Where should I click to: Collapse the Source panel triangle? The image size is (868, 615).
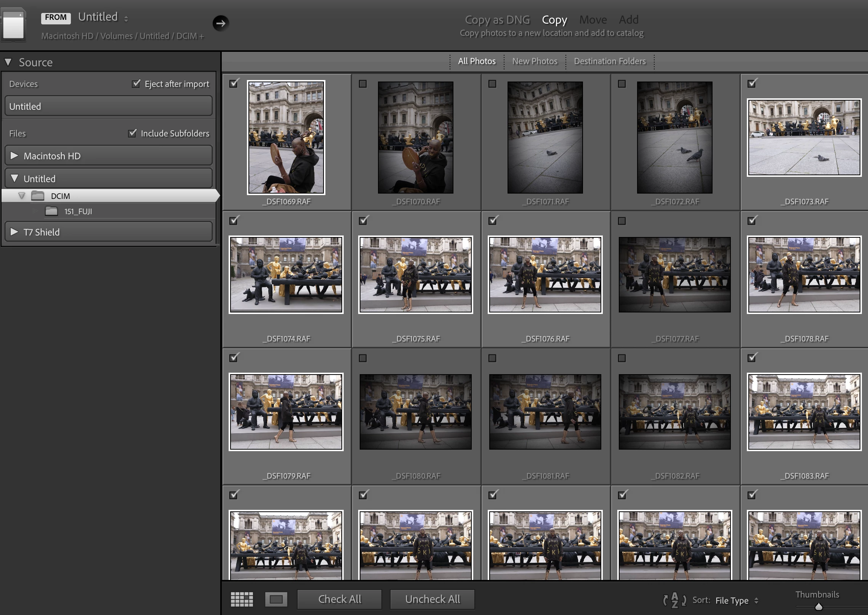click(8, 62)
